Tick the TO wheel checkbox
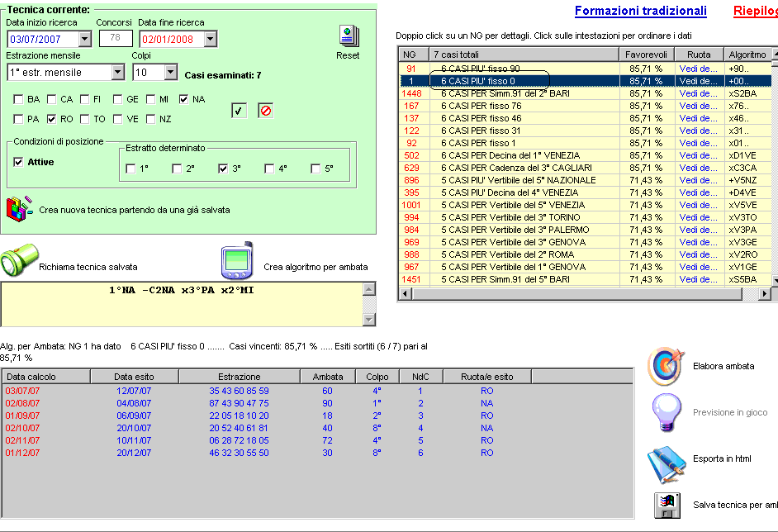Image resolution: width=778 pixels, height=532 pixels. (x=85, y=119)
